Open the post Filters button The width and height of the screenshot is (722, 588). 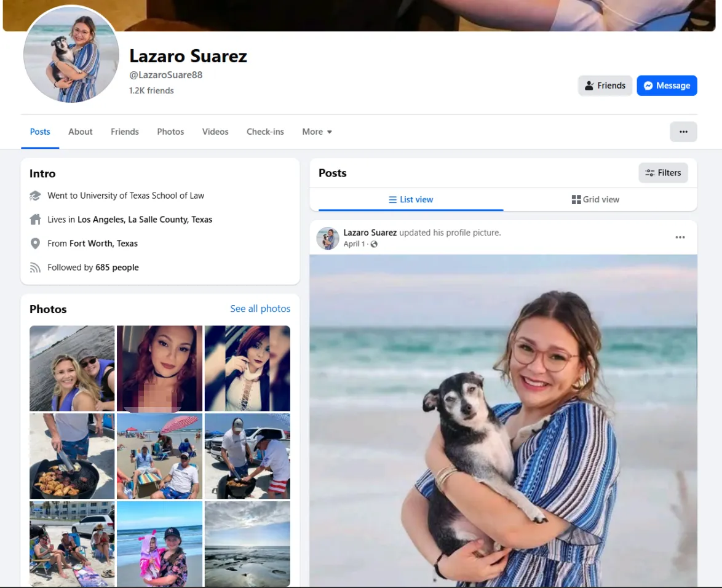663,173
